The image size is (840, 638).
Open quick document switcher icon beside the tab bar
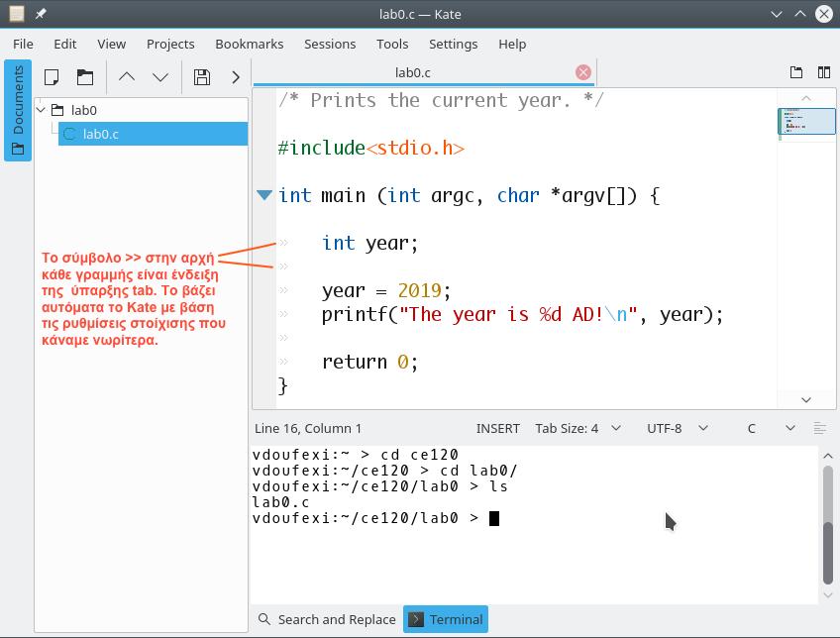pos(796,72)
